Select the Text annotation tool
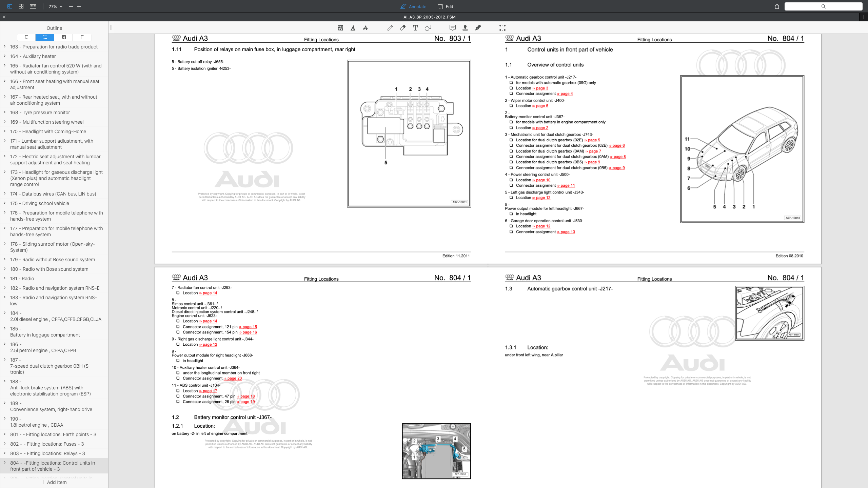Screen dimensions: 868x488 (415, 28)
